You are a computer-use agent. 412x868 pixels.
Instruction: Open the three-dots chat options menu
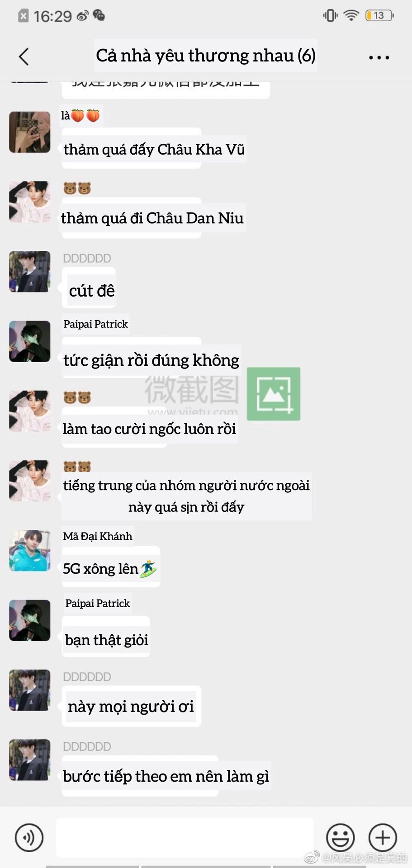pyautogui.click(x=379, y=57)
